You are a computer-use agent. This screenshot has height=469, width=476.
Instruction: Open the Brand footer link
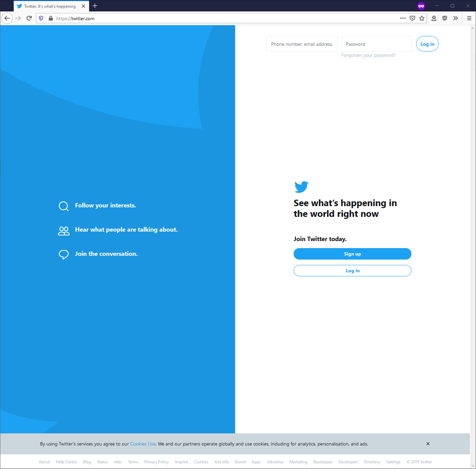tap(240, 462)
